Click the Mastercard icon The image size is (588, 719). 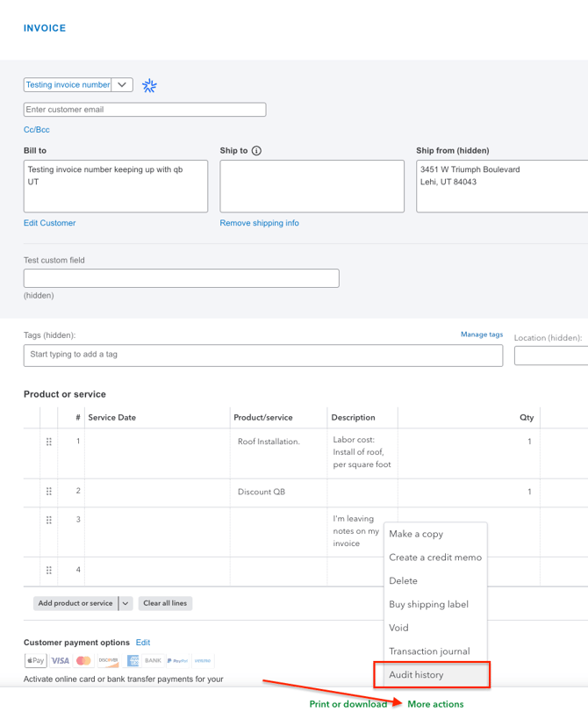(83, 660)
